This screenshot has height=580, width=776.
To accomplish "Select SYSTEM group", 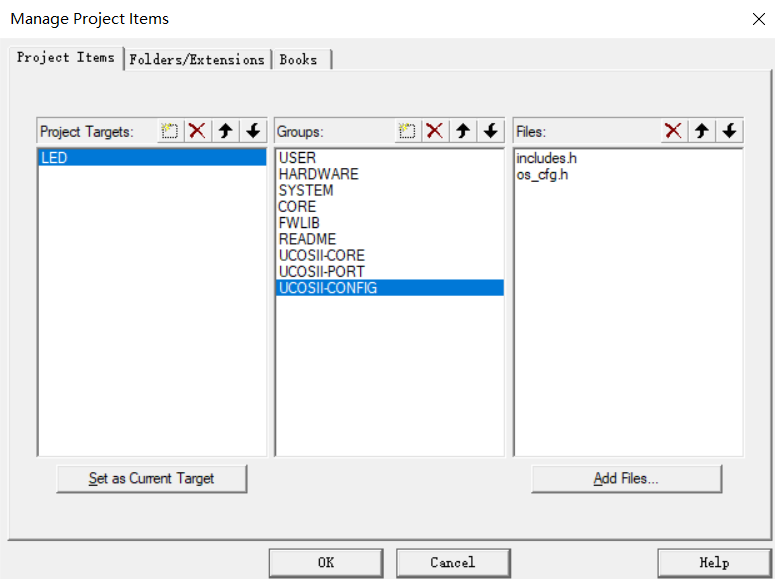I will [389, 191].
